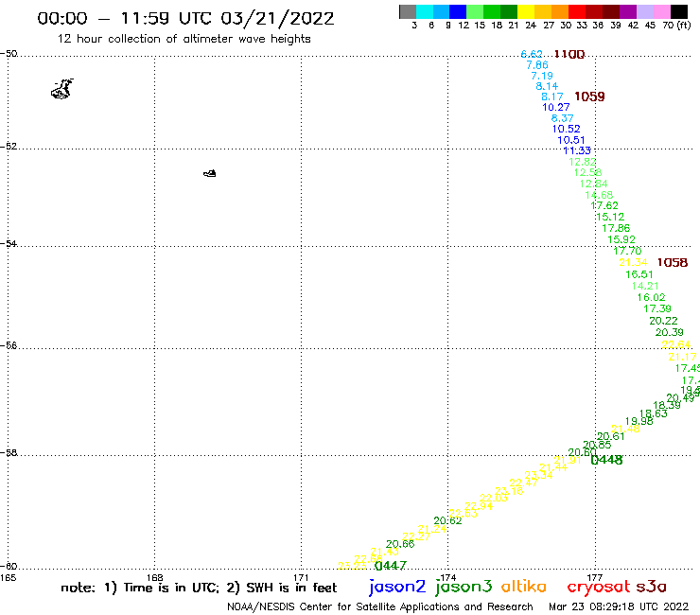Click the date title '00:00 – 11:59 UTC 03/21/2022'
Image resolution: width=700 pixels, height=615 pixels.
(185, 18)
